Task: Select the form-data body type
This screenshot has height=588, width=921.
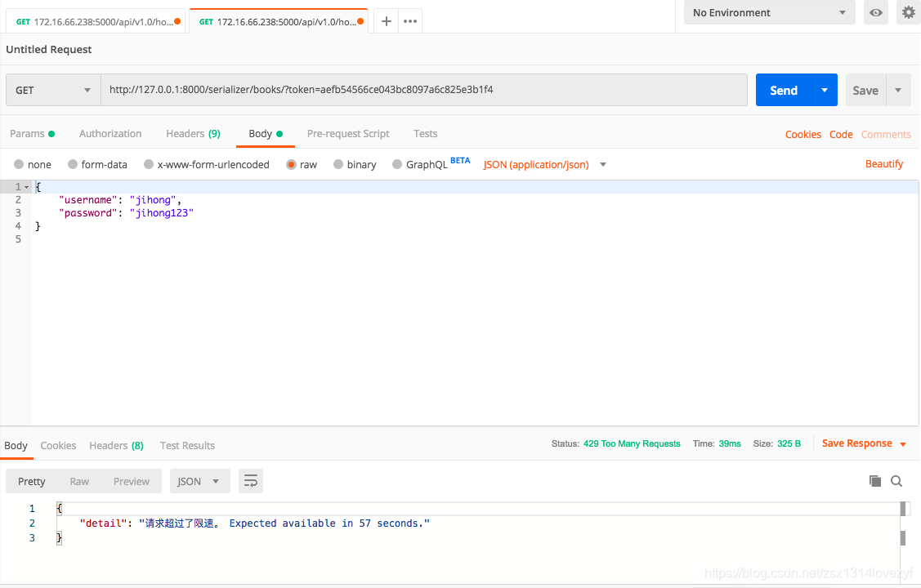Action: [73, 164]
